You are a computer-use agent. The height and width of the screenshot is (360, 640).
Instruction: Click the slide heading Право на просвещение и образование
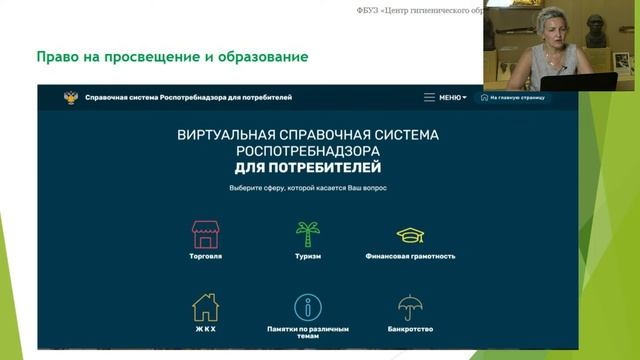point(172,56)
